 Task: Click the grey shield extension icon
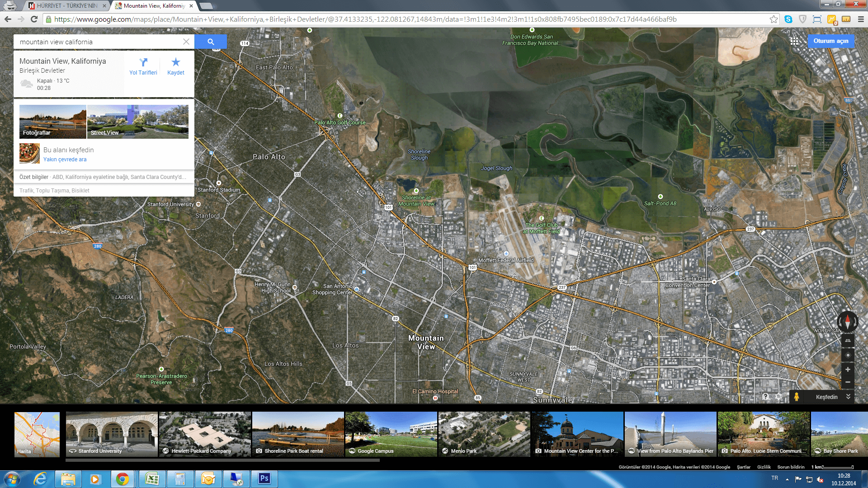point(803,19)
